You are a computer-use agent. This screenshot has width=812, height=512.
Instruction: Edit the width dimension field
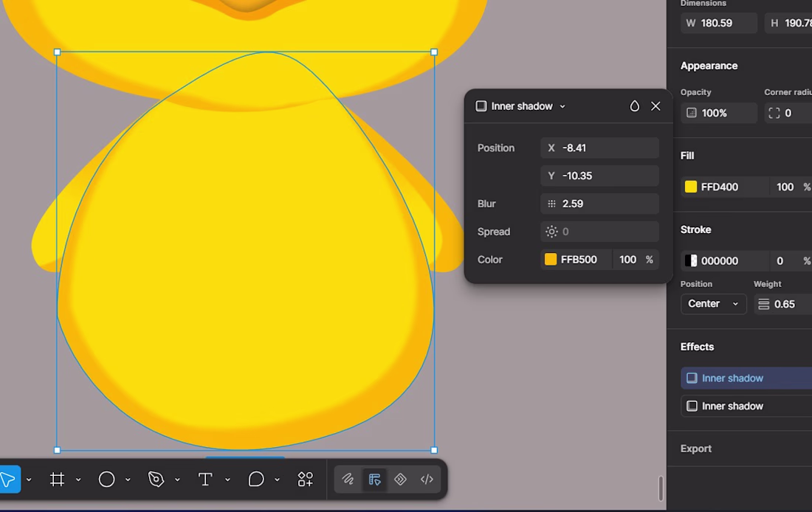[x=719, y=24]
